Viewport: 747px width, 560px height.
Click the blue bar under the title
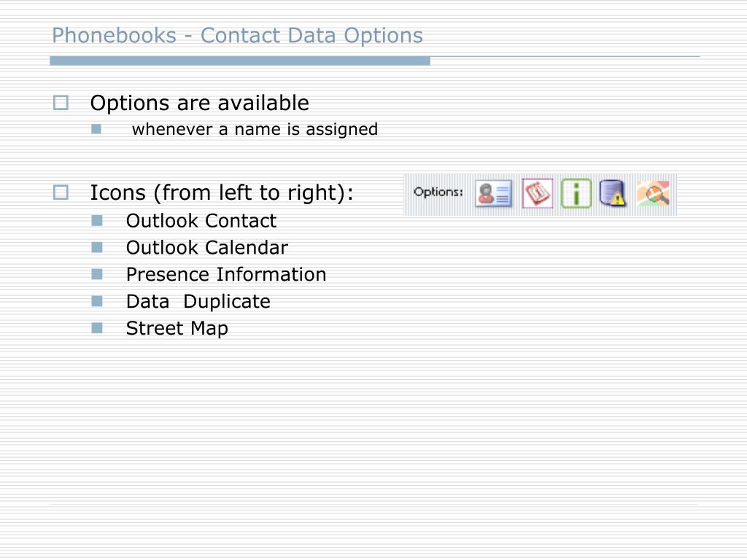coord(240,61)
